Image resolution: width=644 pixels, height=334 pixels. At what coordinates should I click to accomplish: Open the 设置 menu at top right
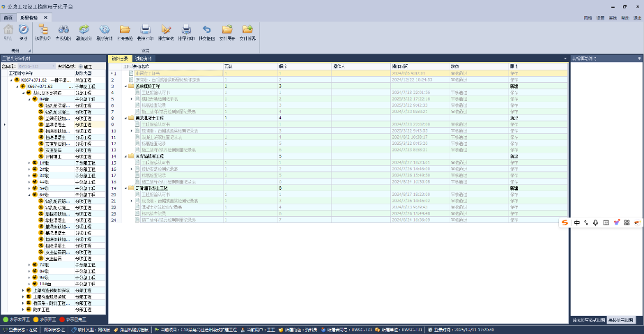pos(599,17)
